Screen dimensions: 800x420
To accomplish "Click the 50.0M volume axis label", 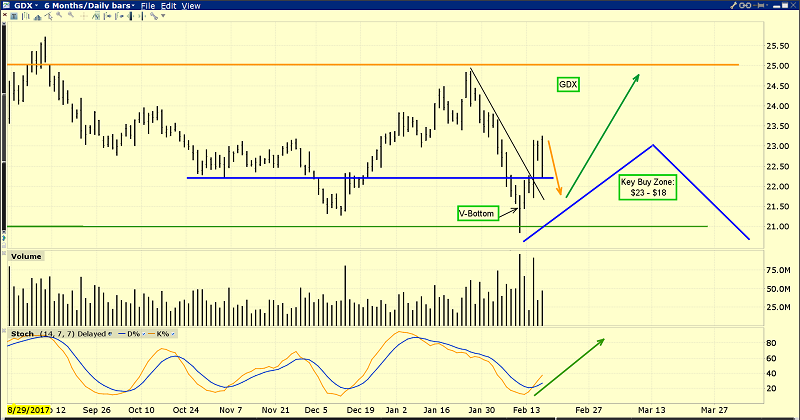I will [x=779, y=289].
